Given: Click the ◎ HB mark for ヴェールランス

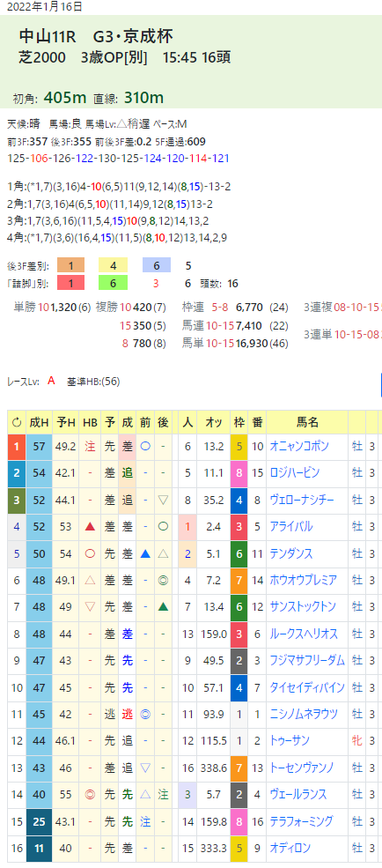Looking at the screenshot, I should [90, 794].
